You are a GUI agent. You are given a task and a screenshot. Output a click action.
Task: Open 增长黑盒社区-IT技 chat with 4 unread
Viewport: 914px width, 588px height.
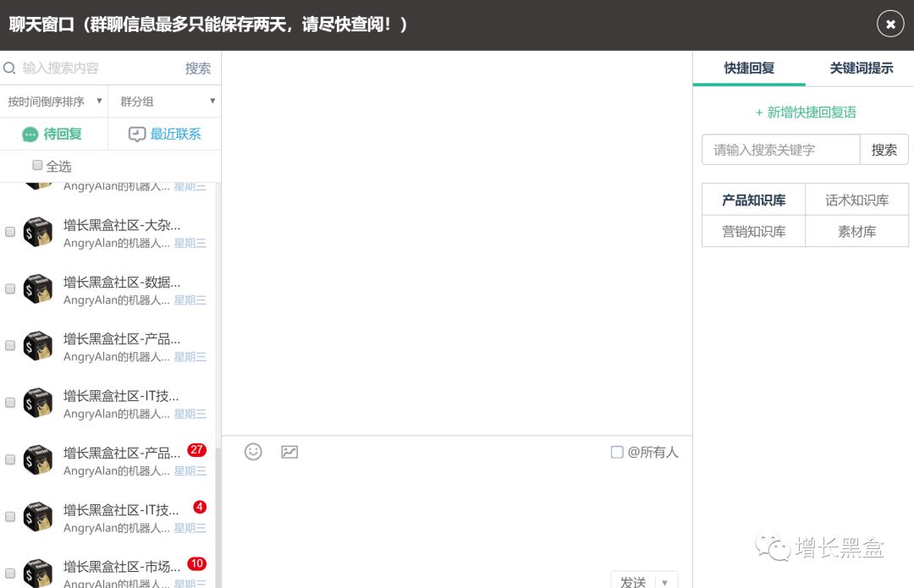(x=107, y=517)
